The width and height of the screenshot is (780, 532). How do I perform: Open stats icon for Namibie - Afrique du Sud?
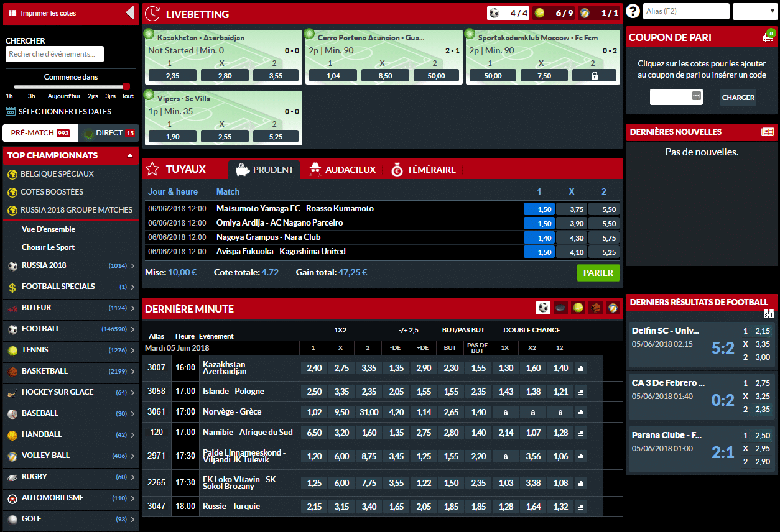coord(581,433)
